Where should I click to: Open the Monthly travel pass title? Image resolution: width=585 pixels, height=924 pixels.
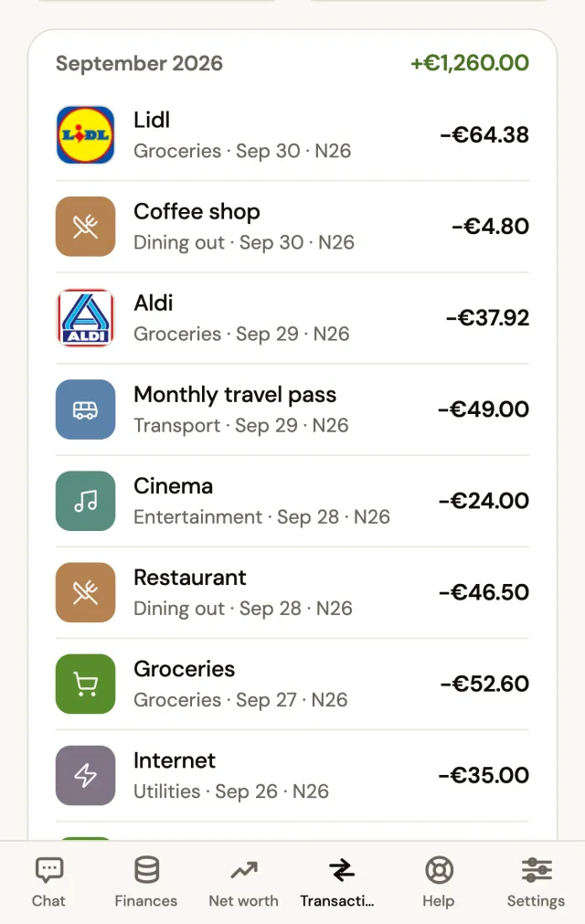[x=235, y=394]
